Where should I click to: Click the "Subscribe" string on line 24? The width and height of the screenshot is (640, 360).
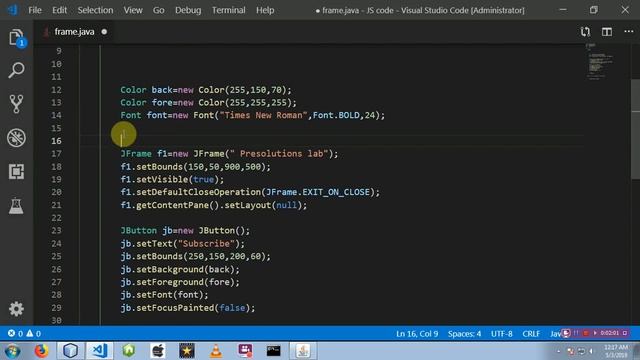coord(207,244)
